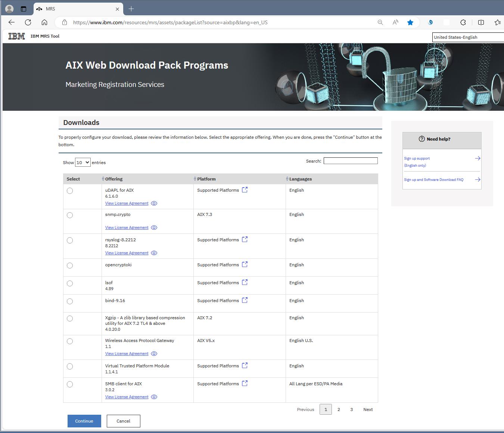Click eye icon for rsyslog license agreement
This screenshot has height=433, width=504.
click(x=154, y=253)
